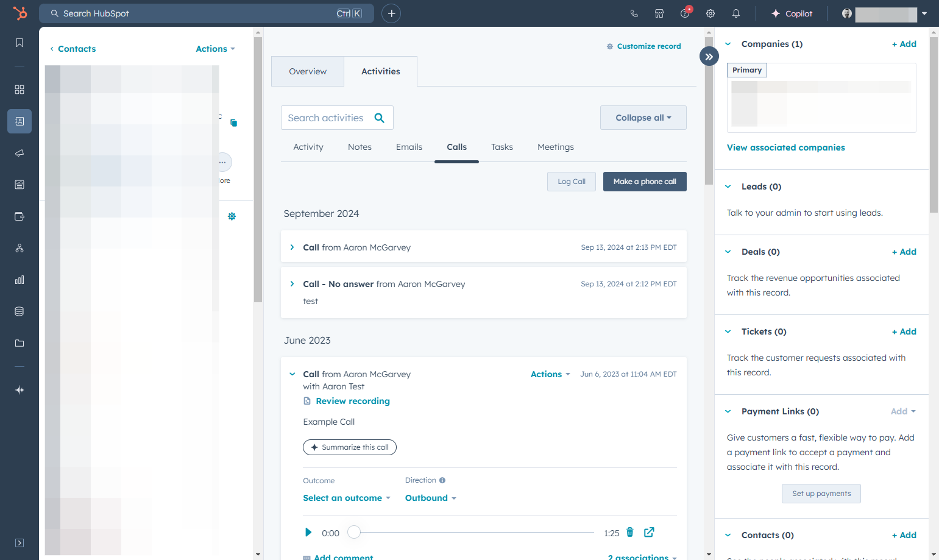Click the plus quick-create button

click(x=391, y=13)
